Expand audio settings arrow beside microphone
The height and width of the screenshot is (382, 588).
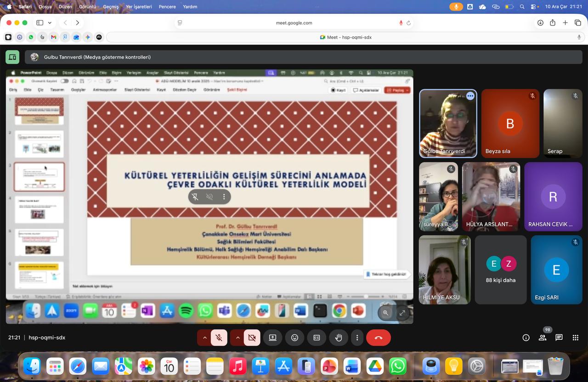click(x=204, y=337)
